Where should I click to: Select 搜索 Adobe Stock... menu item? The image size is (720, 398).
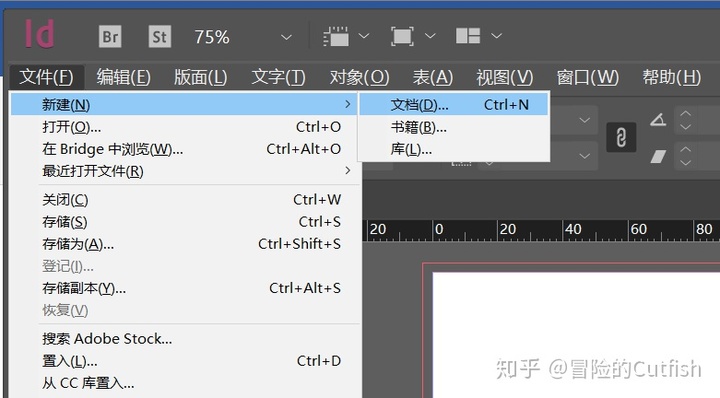point(185,339)
